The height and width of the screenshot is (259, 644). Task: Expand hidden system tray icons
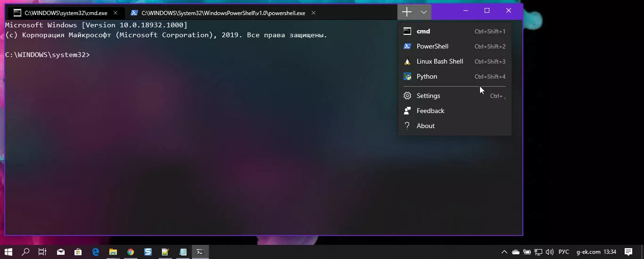(x=504, y=252)
